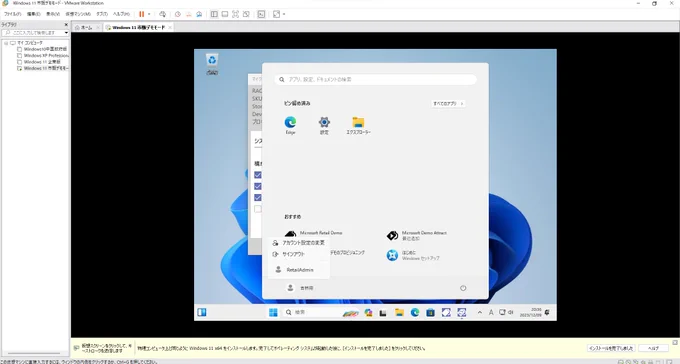This screenshot has height=364, width=680.
Task: Open pinned エクスプローラー in Start menu
Action: coord(358,125)
